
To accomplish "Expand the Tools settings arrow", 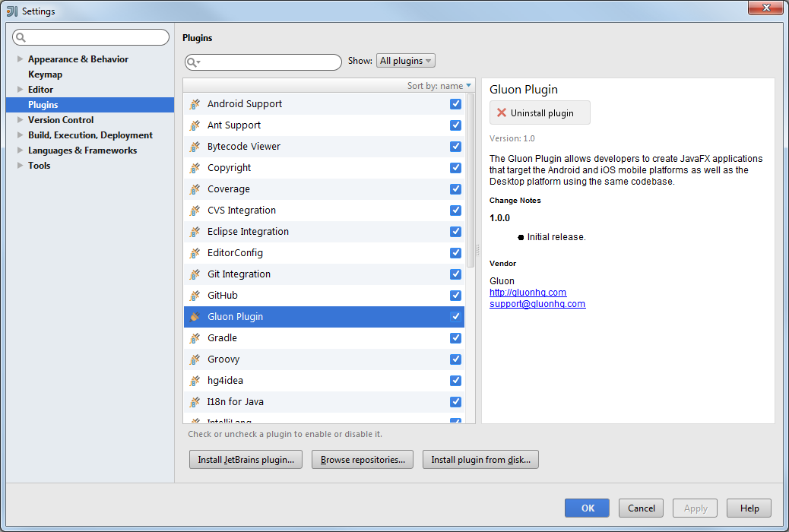I will tap(20, 165).
